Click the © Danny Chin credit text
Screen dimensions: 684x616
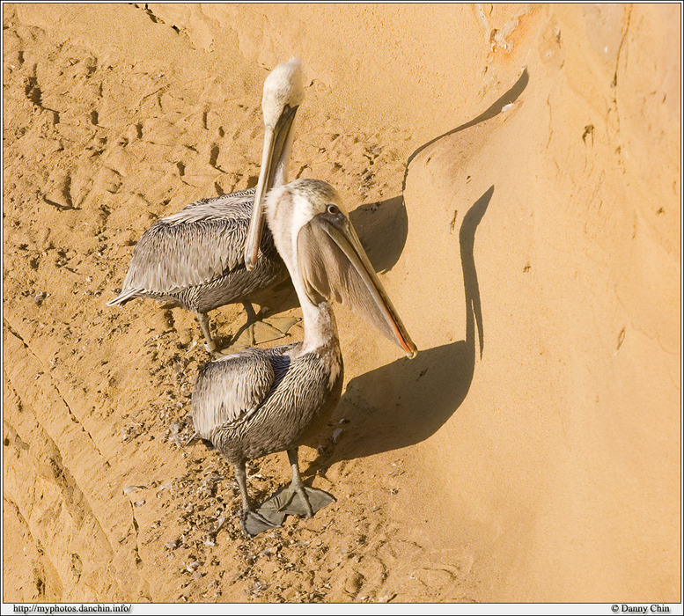pyautogui.click(x=640, y=609)
